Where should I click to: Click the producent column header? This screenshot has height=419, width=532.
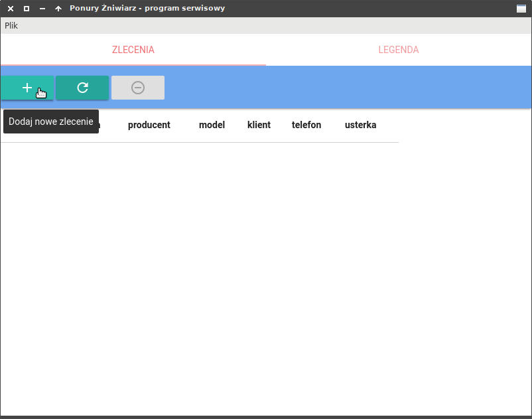point(149,125)
